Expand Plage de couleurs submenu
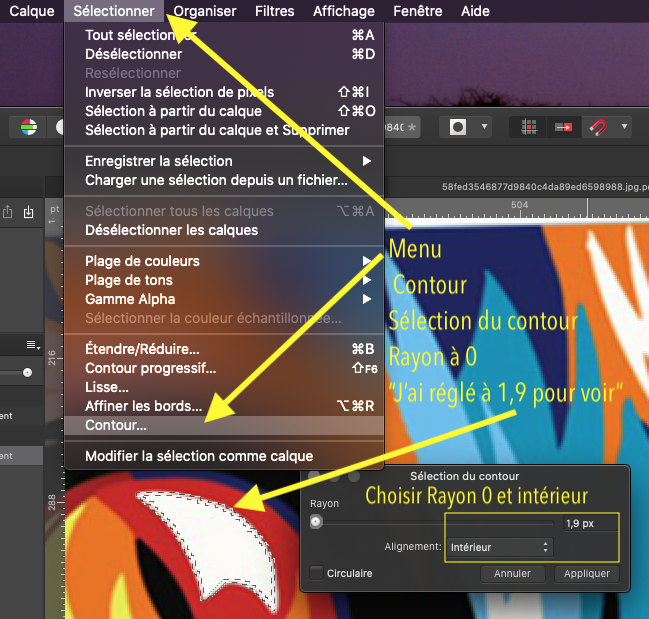The width and height of the screenshot is (649, 619). point(224,261)
